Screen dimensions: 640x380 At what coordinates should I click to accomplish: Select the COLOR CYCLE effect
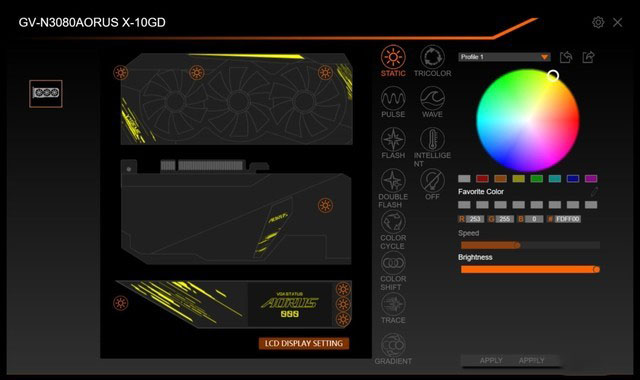pos(393,229)
